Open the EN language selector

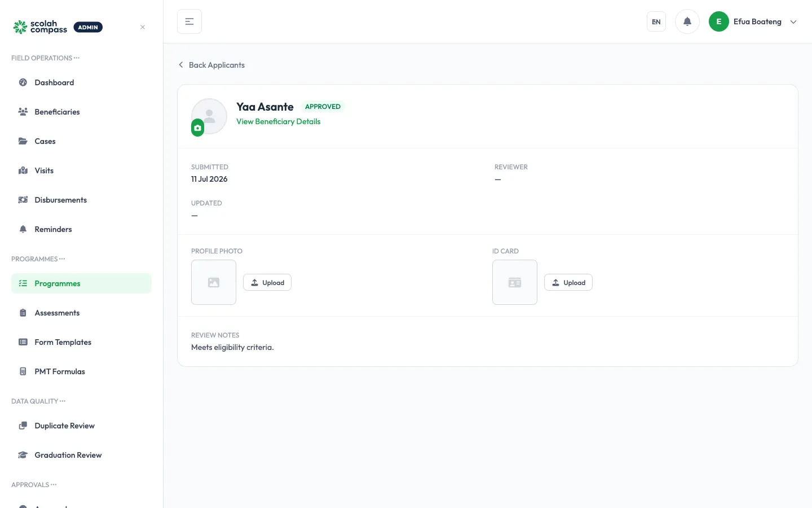pos(656,21)
